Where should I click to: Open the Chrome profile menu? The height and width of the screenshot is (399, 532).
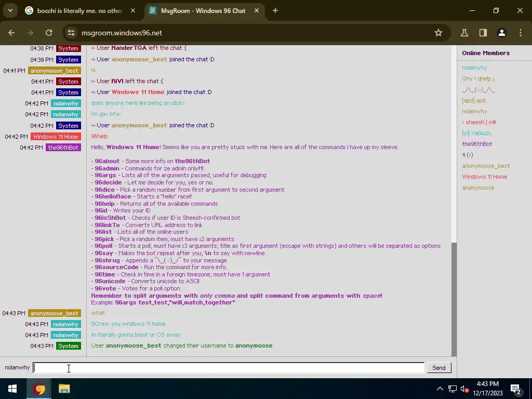[x=502, y=33]
